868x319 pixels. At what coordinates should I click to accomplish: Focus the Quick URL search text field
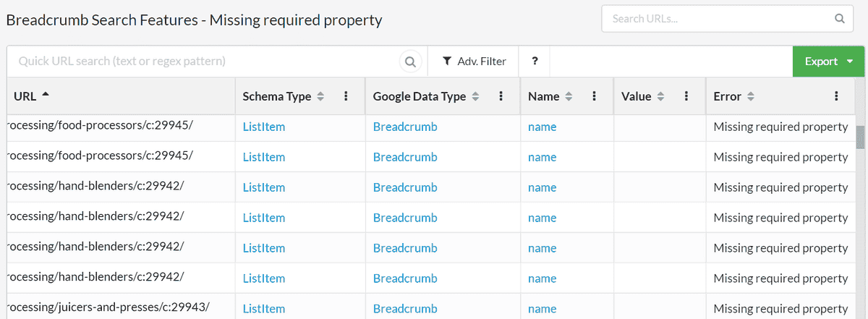click(203, 61)
